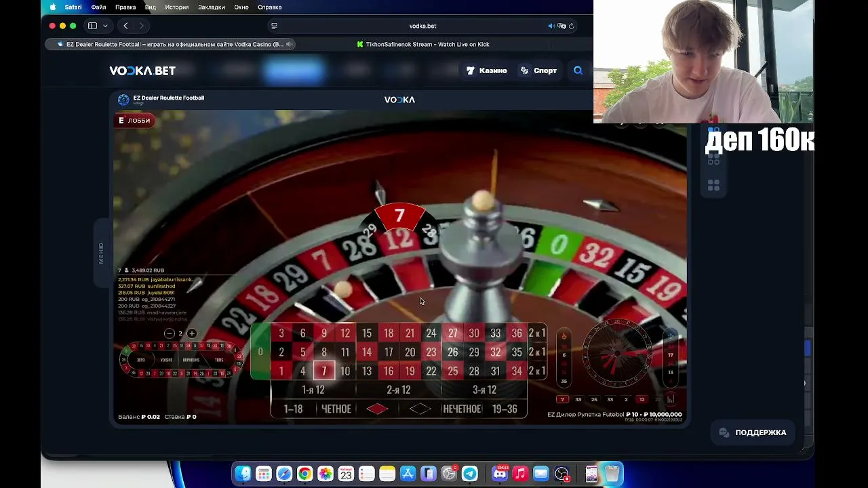Open the hot and cold numbers statistics chart
This screenshot has width=868, height=488.
click(x=671, y=399)
